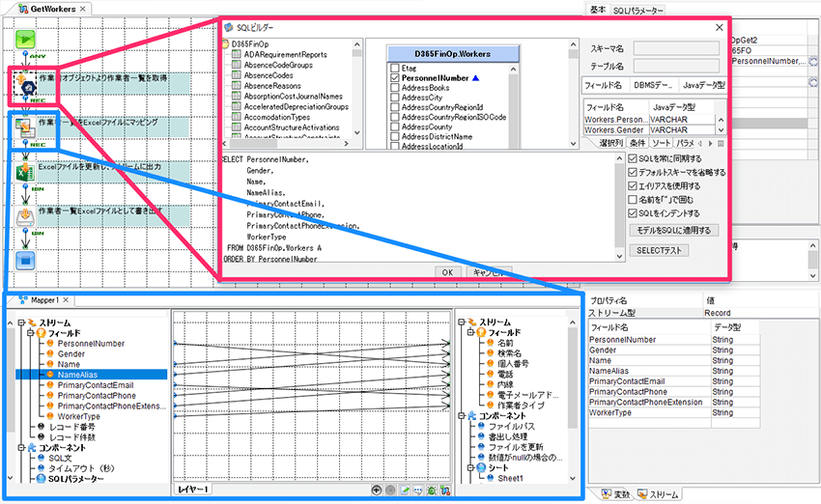The height and width of the screenshot is (504, 821).
Task: Switch to the SQLパラメーター tab
Action: point(638,9)
